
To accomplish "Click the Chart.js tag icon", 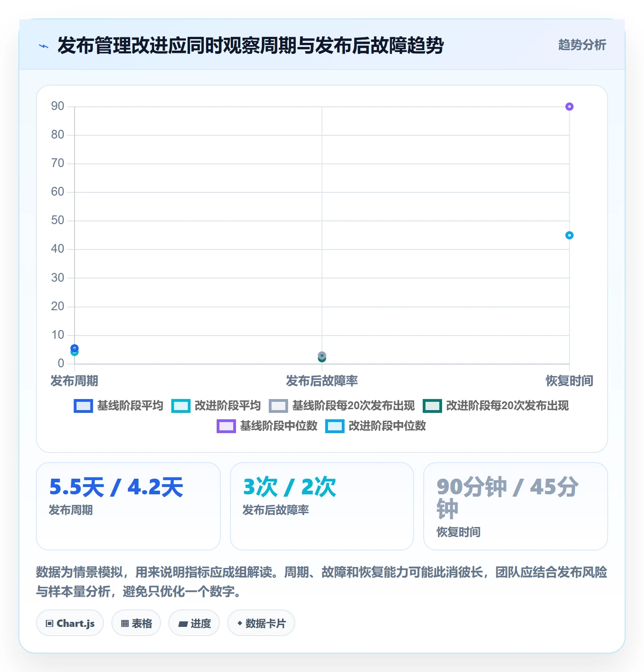I will click(50, 624).
